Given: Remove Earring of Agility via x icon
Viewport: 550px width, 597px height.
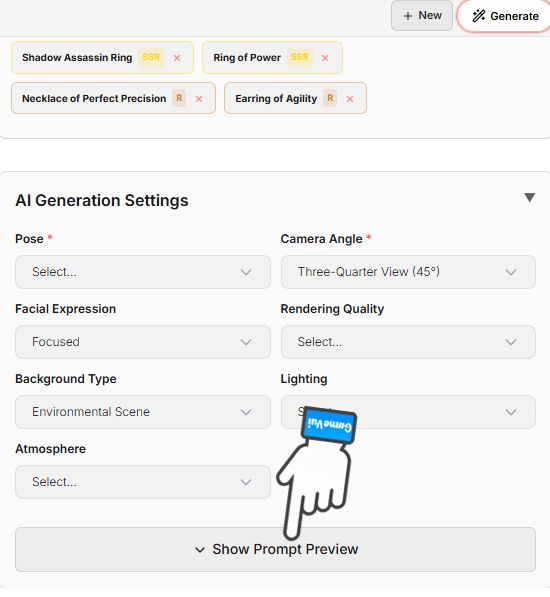Looking at the screenshot, I should 350,99.
